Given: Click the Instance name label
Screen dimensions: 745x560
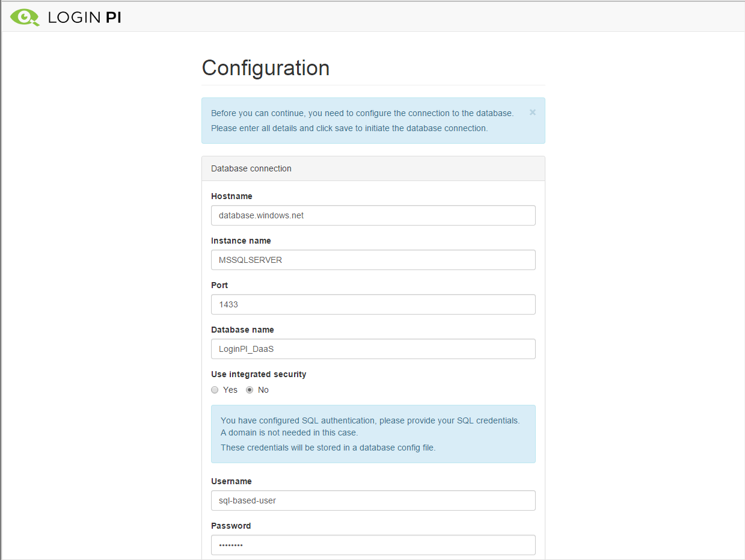Looking at the screenshot, I should [x=241, y=241].
